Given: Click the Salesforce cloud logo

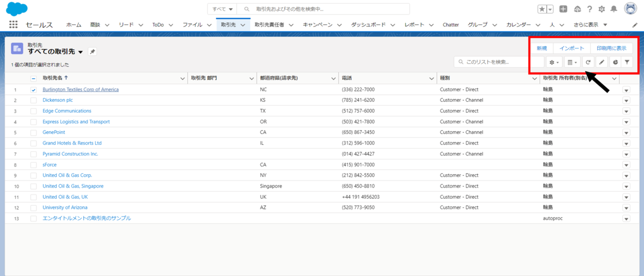Looking at the screenshot, I should (x=17, y=8).
